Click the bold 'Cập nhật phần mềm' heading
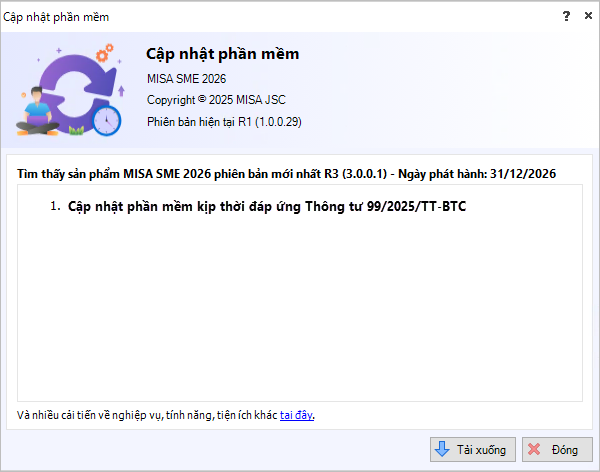The image size is (600, 472). [x=223, y=54]
